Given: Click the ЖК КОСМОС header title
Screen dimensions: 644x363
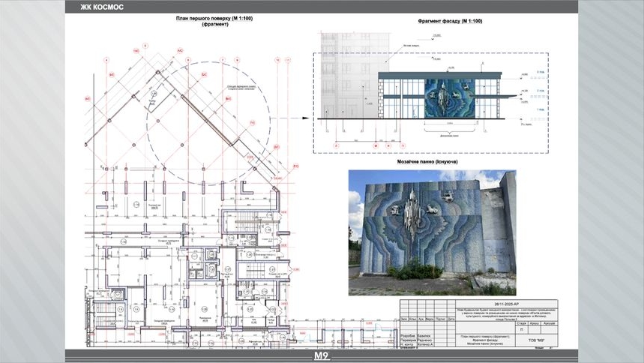Looking at the screenshot, I should tap(102, 7).
